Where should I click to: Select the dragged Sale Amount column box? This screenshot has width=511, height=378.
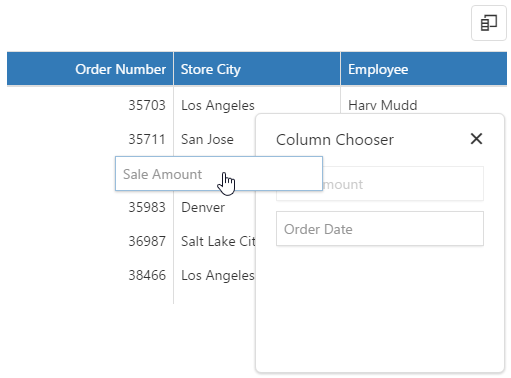coord(219,174)
